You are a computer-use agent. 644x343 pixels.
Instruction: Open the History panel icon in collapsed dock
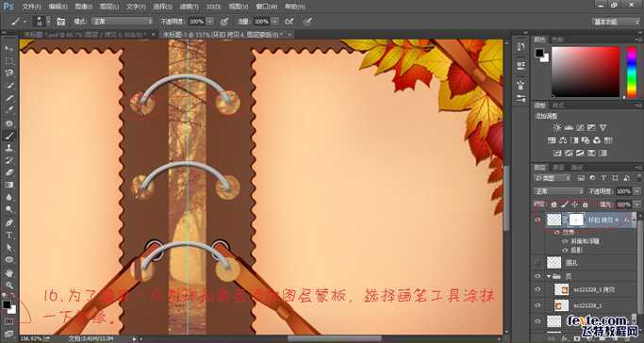click(x=520, y=46)
